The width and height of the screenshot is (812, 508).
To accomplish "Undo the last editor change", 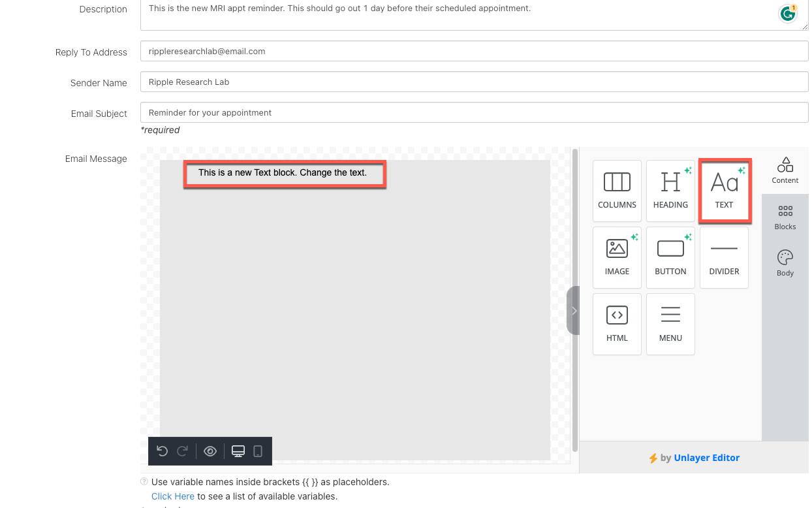I will click(163, 451).
